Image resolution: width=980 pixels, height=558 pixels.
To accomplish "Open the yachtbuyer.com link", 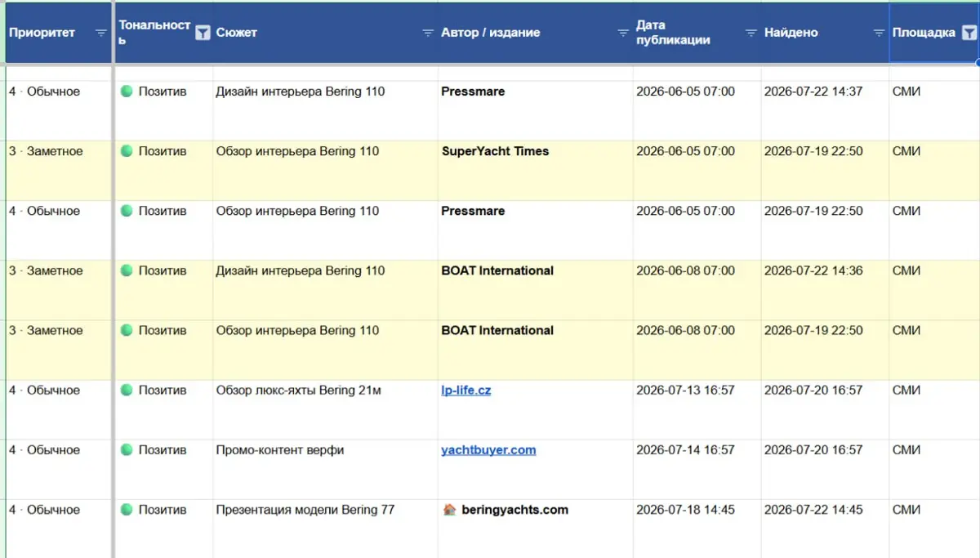I will 488,450.
